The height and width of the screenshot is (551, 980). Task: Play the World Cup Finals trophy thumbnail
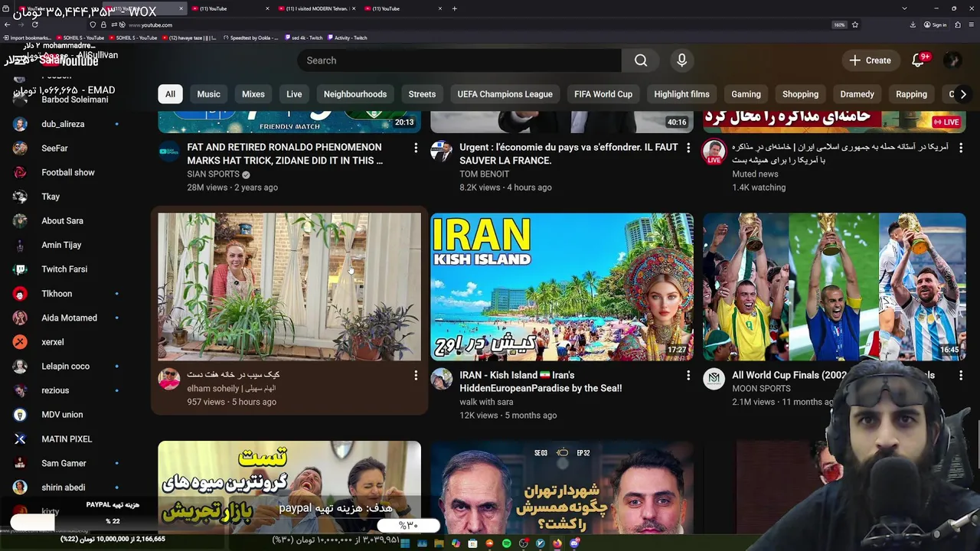pos(835,287)
